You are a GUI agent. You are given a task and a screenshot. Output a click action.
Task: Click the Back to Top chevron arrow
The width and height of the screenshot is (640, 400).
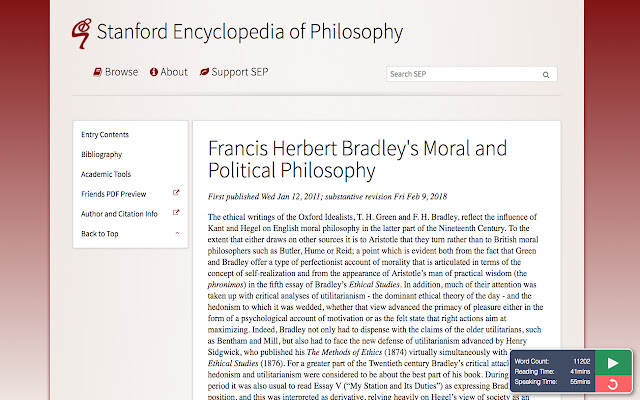(x=177, y=233)
